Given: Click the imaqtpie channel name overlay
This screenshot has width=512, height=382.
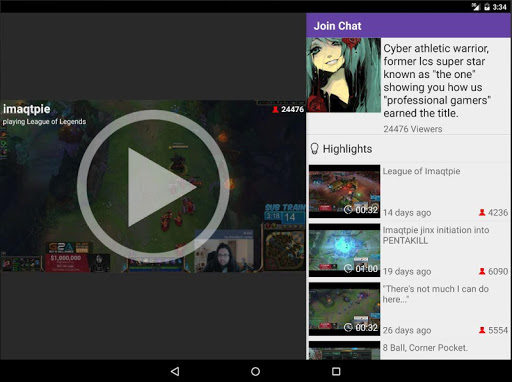Looking at the screenshot, I should coord(27,109).
